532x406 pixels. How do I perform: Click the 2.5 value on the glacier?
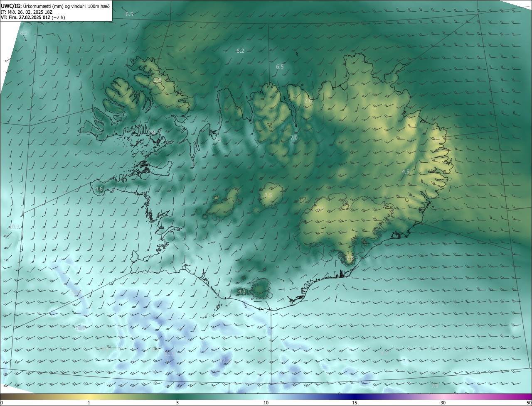click(268, 195)
